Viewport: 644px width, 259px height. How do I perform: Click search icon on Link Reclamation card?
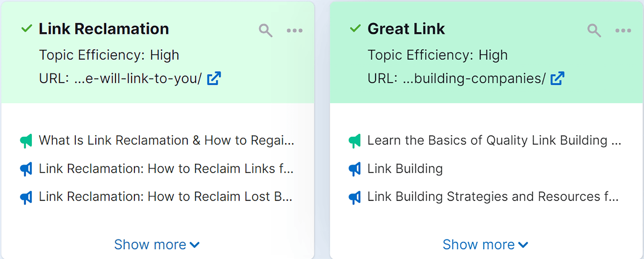point(265,30)
